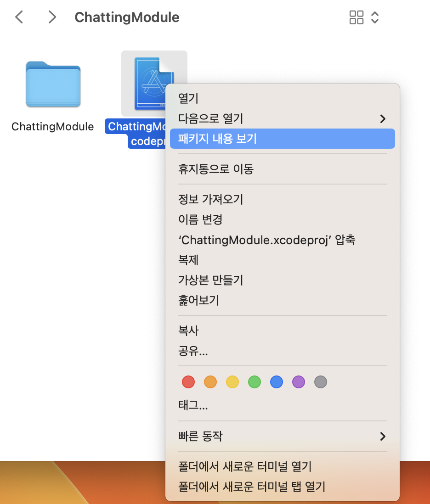Click the arrow beside 다음으로 열기
430x504 pixels.
(382, 118)
